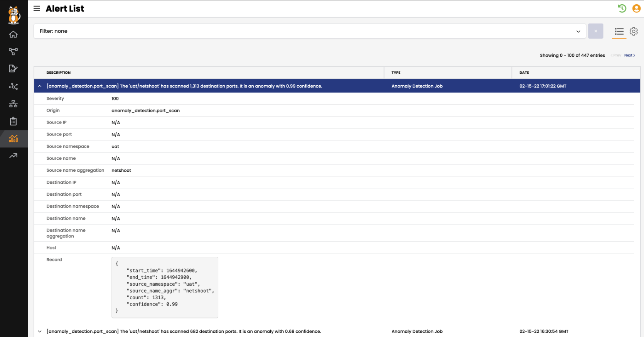This screenshot has height=337, width=644.
Task: Click the Record label
Action: (54, 259)
